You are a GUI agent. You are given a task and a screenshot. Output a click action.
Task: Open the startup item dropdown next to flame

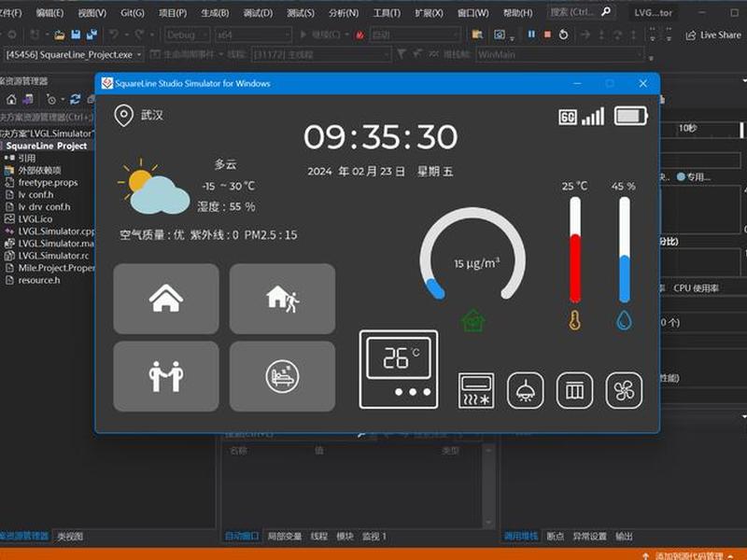[x=415, y=35]
